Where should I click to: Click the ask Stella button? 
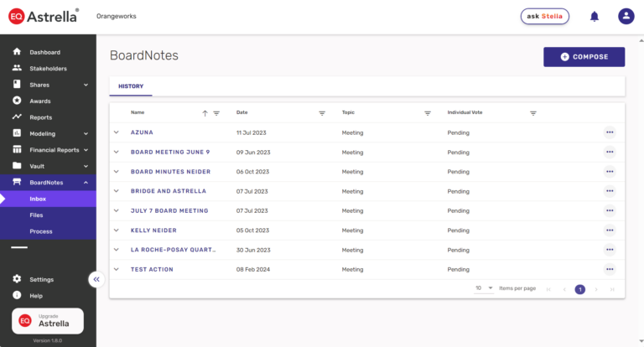544,16
